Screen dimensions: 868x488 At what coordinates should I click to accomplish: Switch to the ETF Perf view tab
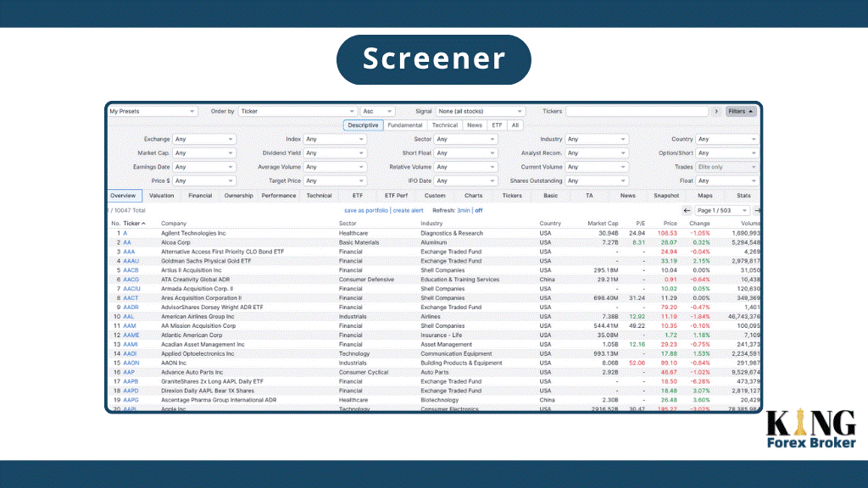pyautogui.click(x=396, y=196)
